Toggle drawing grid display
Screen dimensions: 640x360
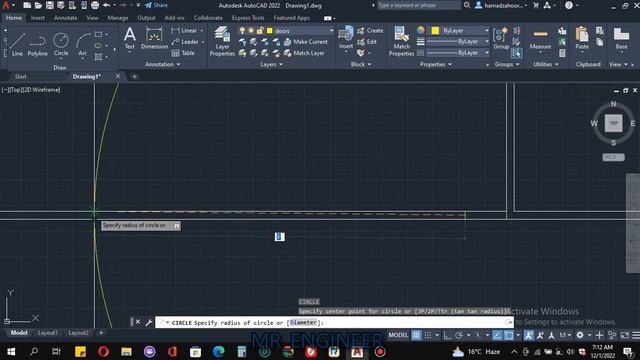(416, 335)
